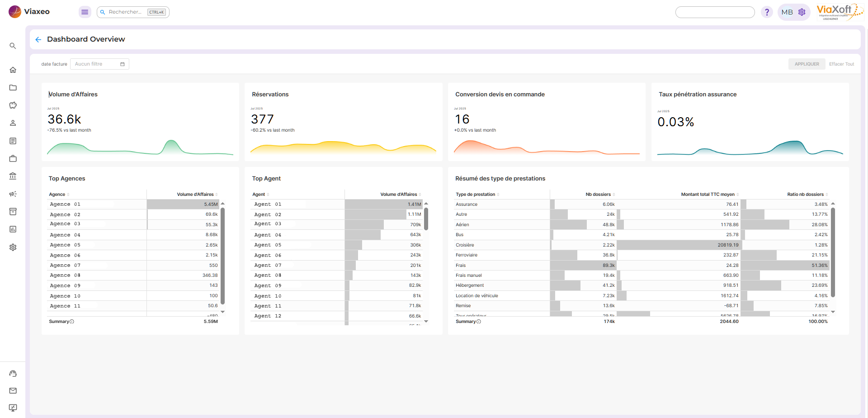This screenshot has height=418, width=868.
Task: Open the bank building icon in sidebar
Action: (13, 176)
